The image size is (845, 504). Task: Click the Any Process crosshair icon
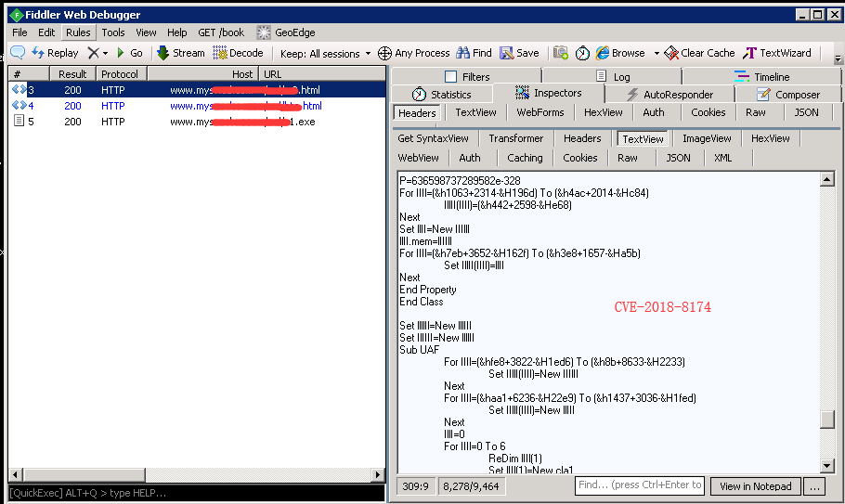(385, 53)
